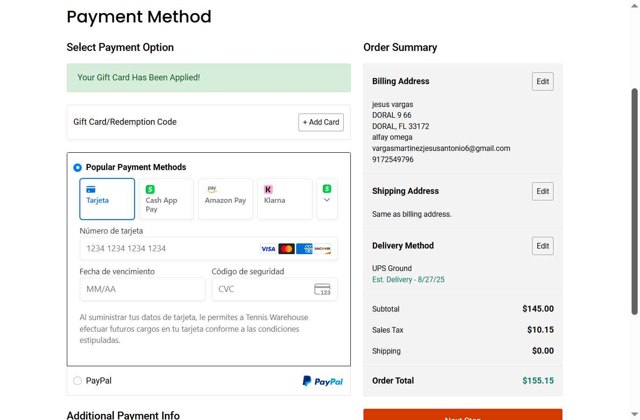Click the blue card icon above Tarjeta
This screenshot has width=640, height=420.
click(x=91, y=189)
